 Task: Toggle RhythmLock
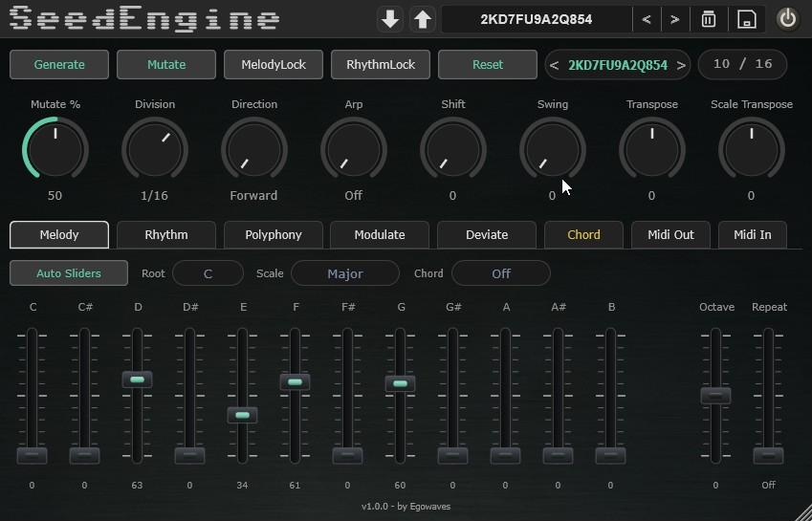tap(381, 65)
